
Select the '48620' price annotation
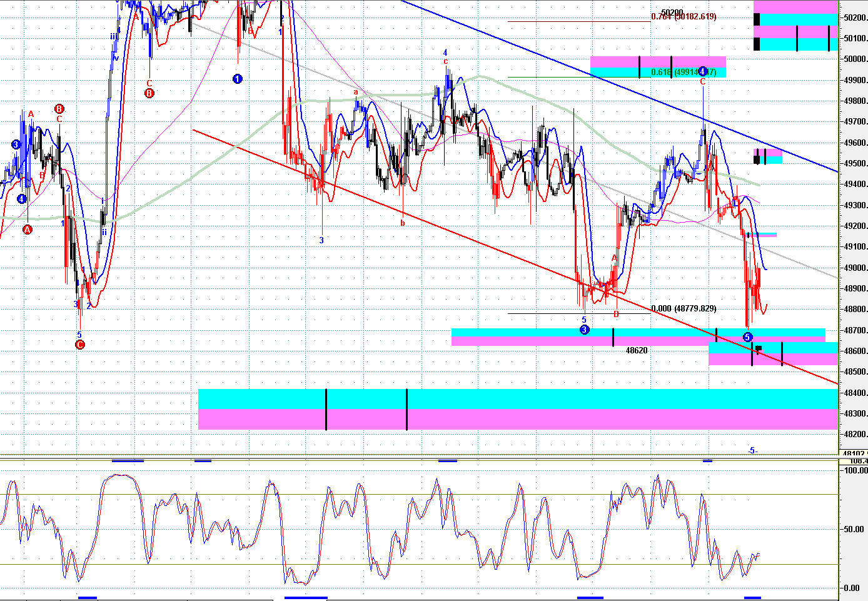click(x=637, y=350)
